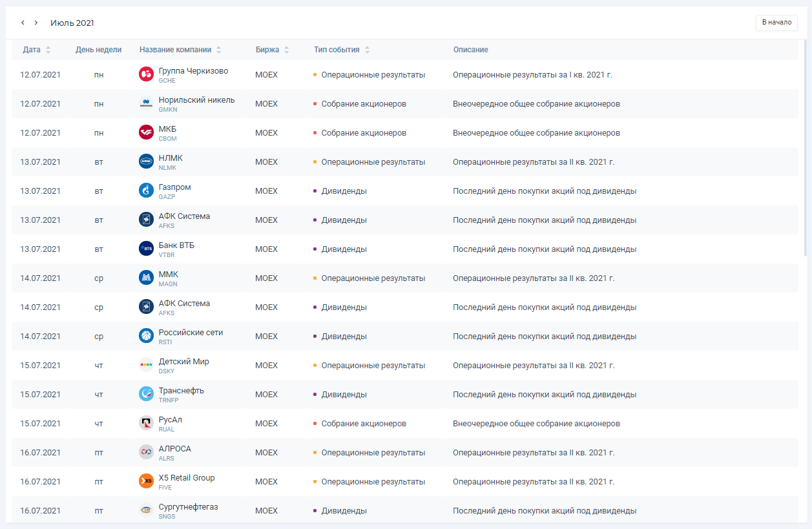812x529 pixels.
Task: Open Норильский никель company name
Action: (x=196, y=100)
